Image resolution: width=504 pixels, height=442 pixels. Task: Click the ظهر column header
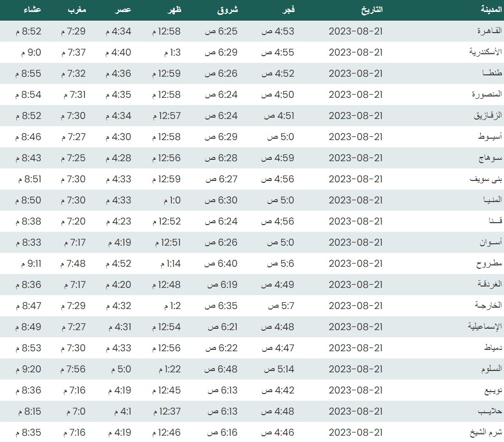pos(173,10)
